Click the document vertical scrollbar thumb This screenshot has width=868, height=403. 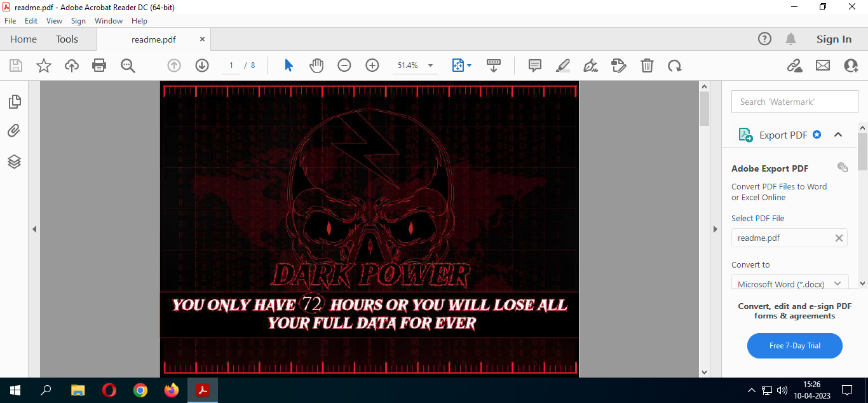(x=704, y=108)
